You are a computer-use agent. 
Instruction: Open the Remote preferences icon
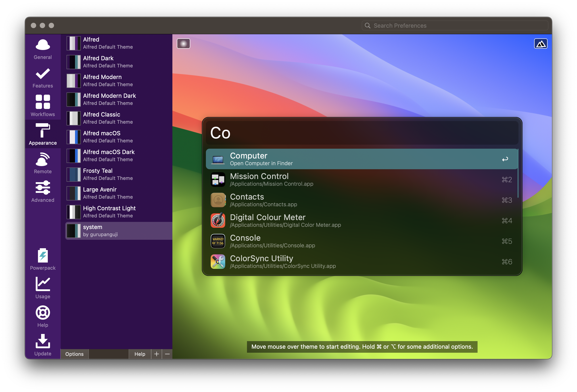pos(43,163)
